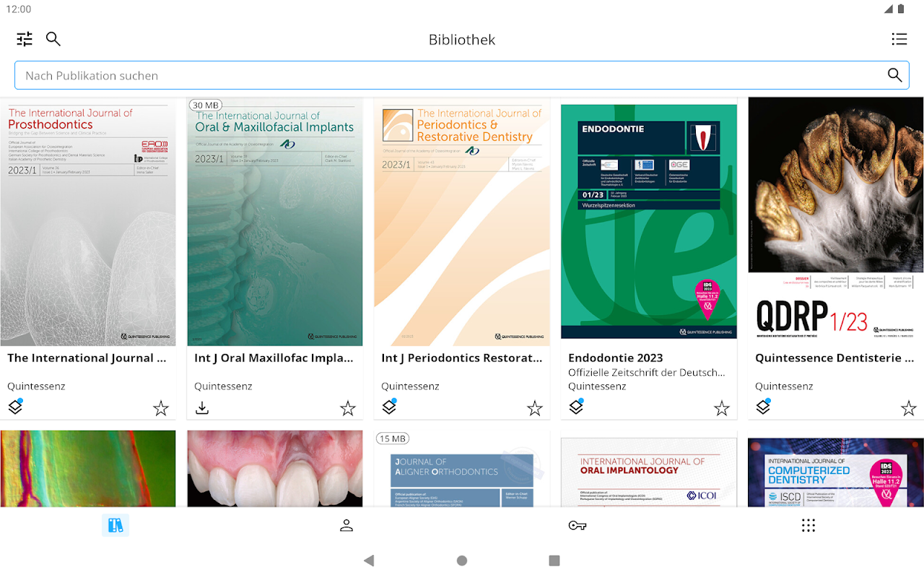Image resolution: width=924 pixels, height=578 pixels.
Task: Show issues stack for Quintessence Dentisterie
Action: pyautogui.click(x=763, y=407)
